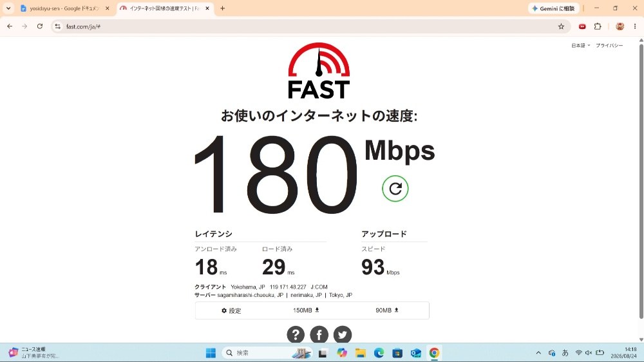The image size is (644, 362).
Task: Expand the tab search dropdown arrow
Action: click(8, 8)
